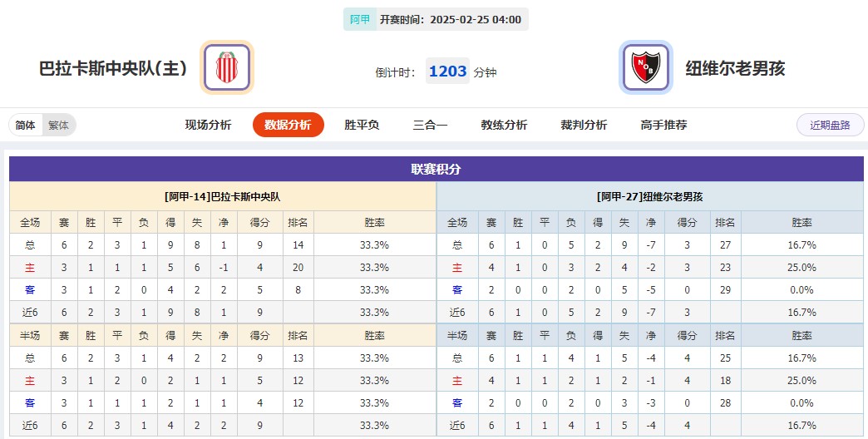Viewport: 868px width, 439px height.
Task: Open the 现场分析 tab
Action: [208, 126]
